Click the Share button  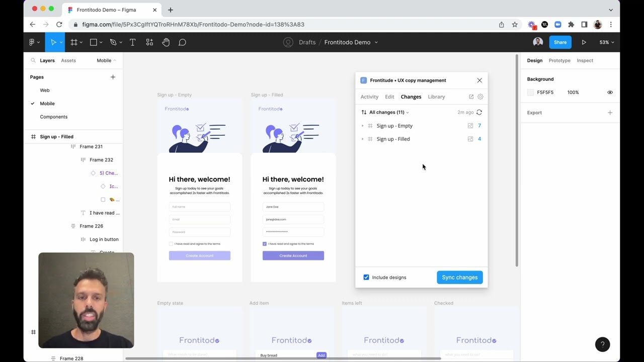560,42
